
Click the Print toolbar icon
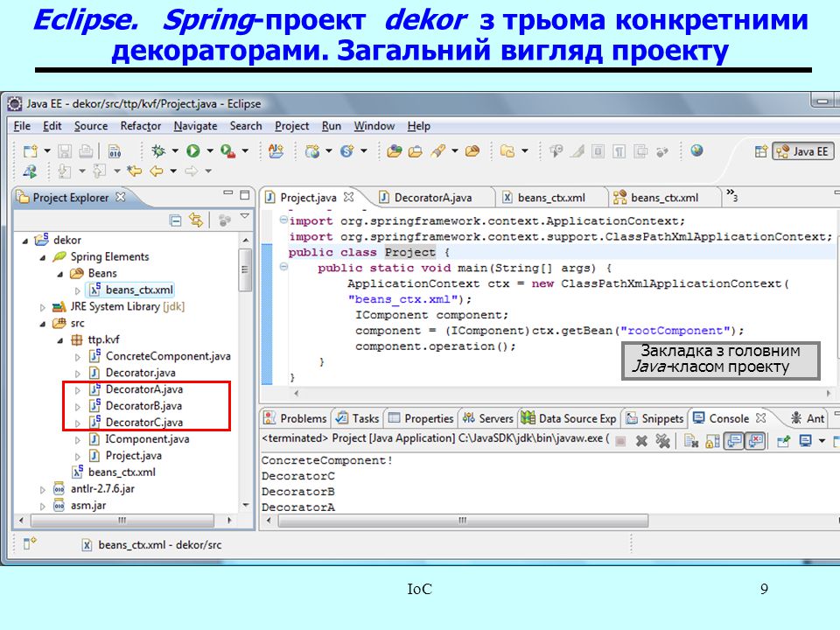pos(86,151)
